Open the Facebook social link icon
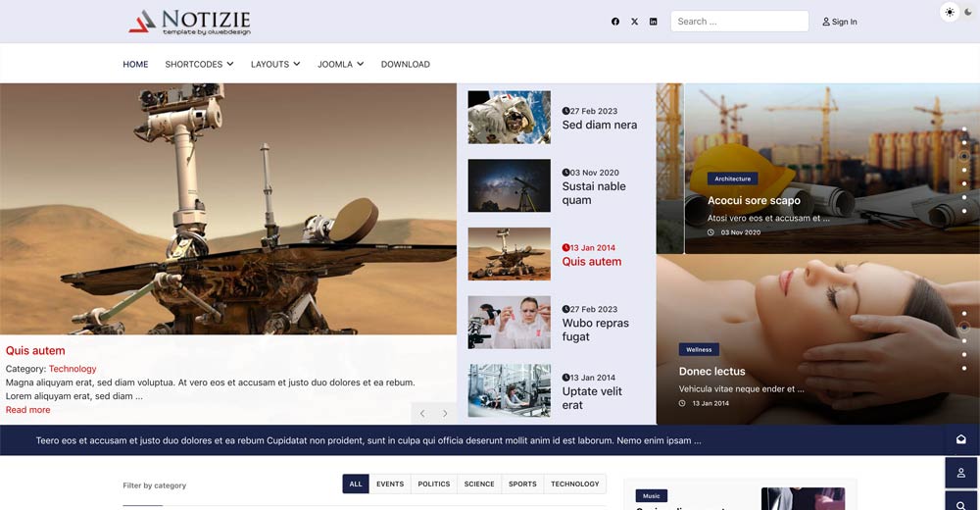This screenshot has width=980, height=510. click(x=615, y=22)
